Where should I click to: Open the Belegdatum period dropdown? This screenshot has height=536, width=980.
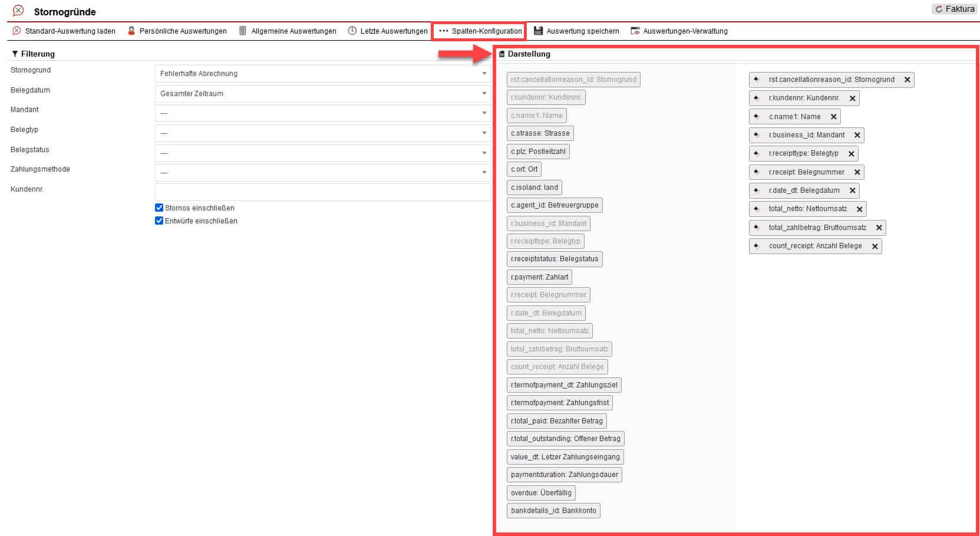click(x=322, y=94)
